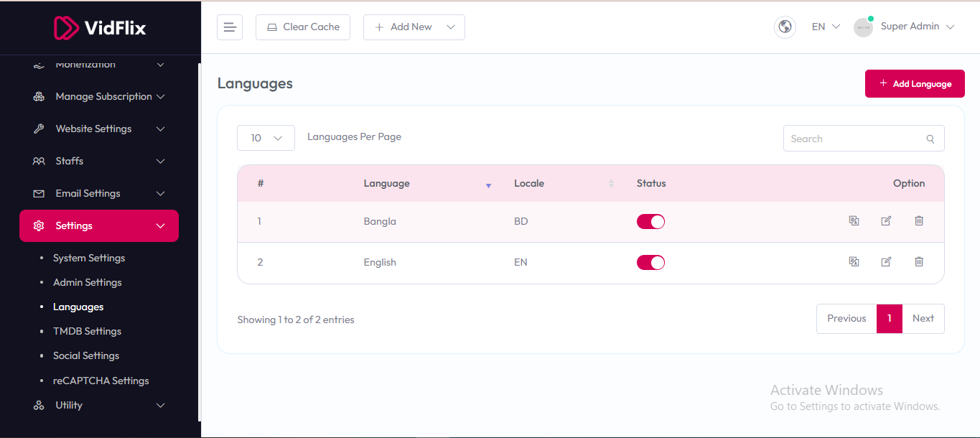The image size is (980, 438).
Task: Click the trash icon for English
Action: (x=919, y=261)
